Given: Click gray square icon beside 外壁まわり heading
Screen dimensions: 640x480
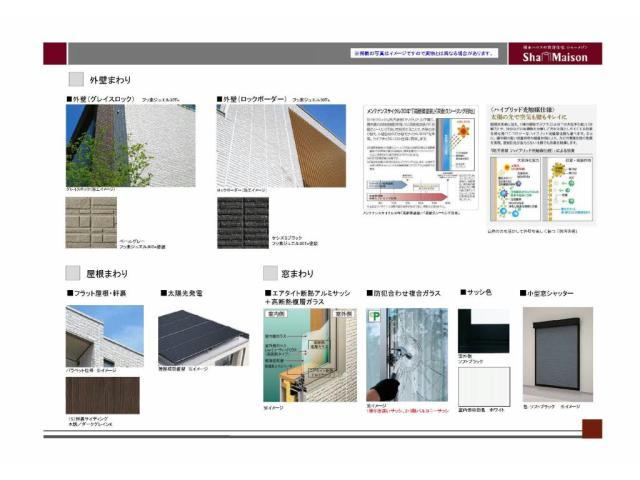Looking at the screenshot, I should click(x=75, y=79).
